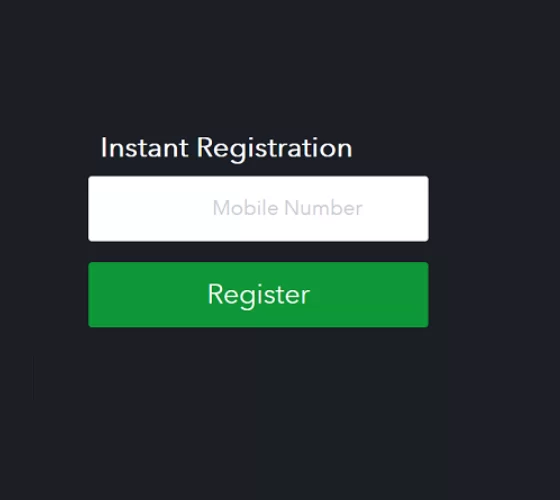
Task: Click the Instant Registration title
Action: click(226, 148)
